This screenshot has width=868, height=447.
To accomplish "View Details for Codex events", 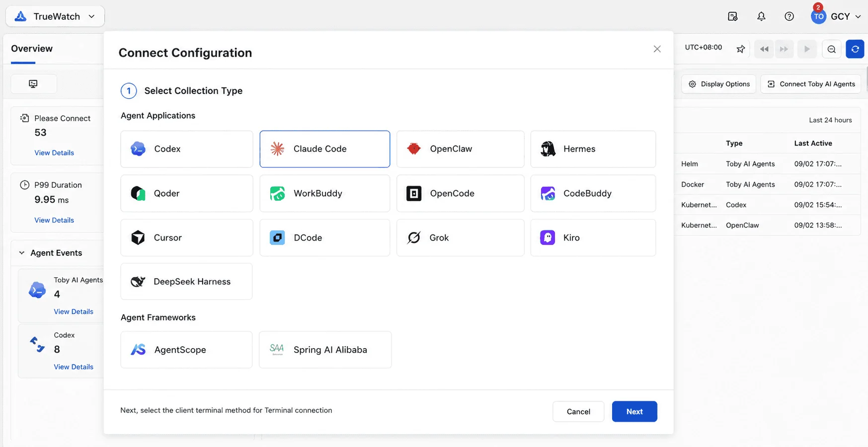I will tap(74, 367).
